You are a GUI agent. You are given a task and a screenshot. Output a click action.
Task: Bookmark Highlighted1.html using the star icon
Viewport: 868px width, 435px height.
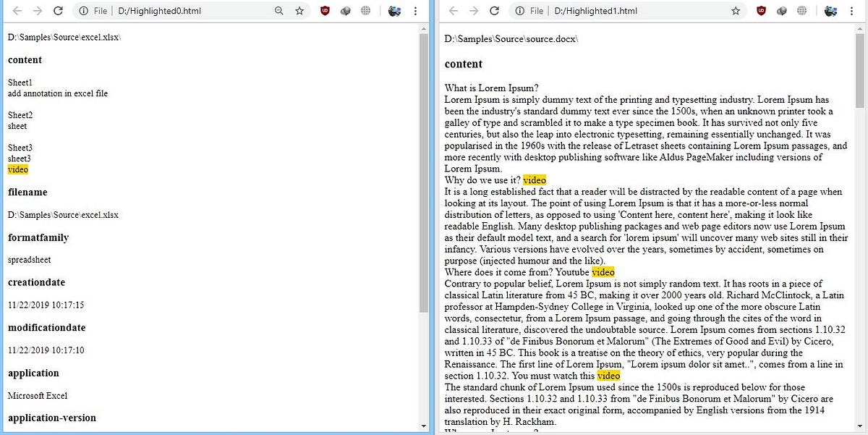click(736, 10)
